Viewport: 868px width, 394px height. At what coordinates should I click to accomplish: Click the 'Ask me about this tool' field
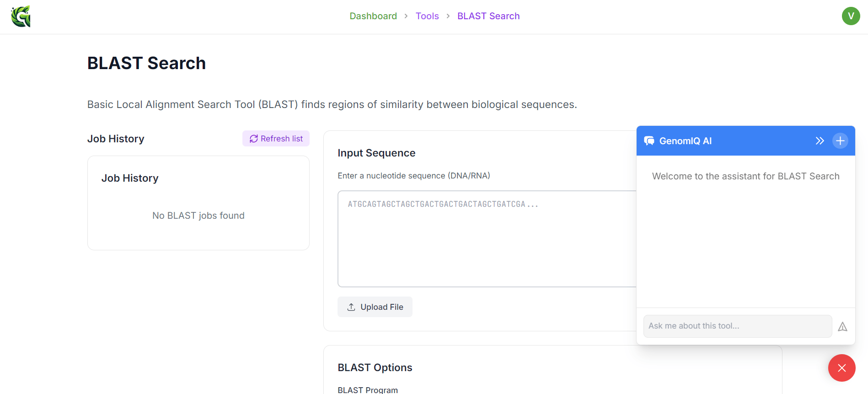pos(737,326)
